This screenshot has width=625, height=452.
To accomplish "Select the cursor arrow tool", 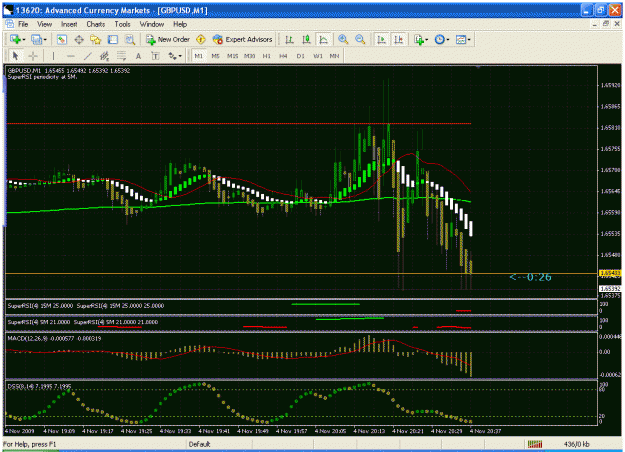I will (x=16, y=56).
